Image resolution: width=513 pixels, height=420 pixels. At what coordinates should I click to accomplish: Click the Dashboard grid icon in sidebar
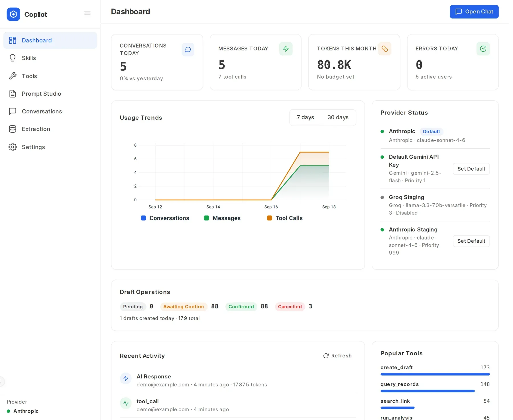(13, 40)
